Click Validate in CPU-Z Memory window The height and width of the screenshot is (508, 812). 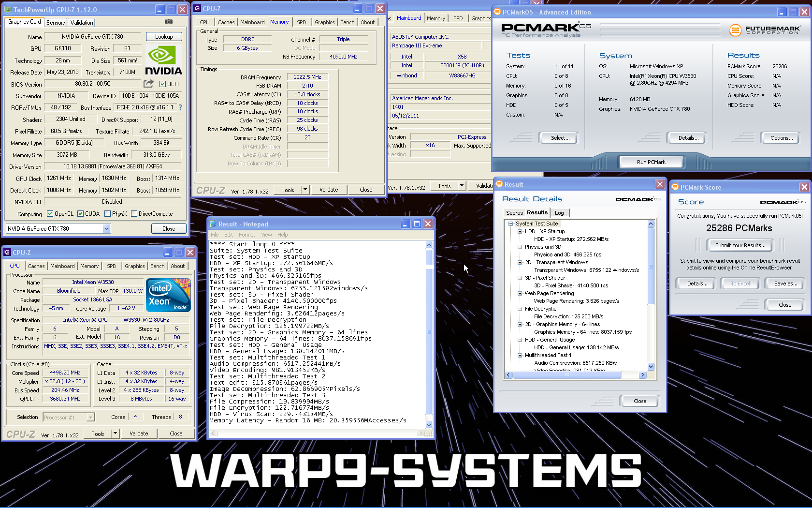[x=329, y=190]
